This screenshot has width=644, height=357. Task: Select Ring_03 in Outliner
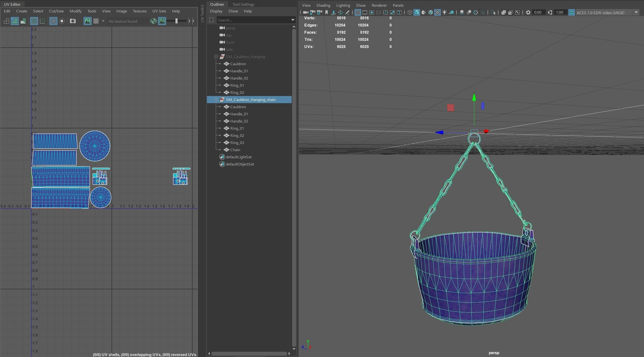point(237,143)
